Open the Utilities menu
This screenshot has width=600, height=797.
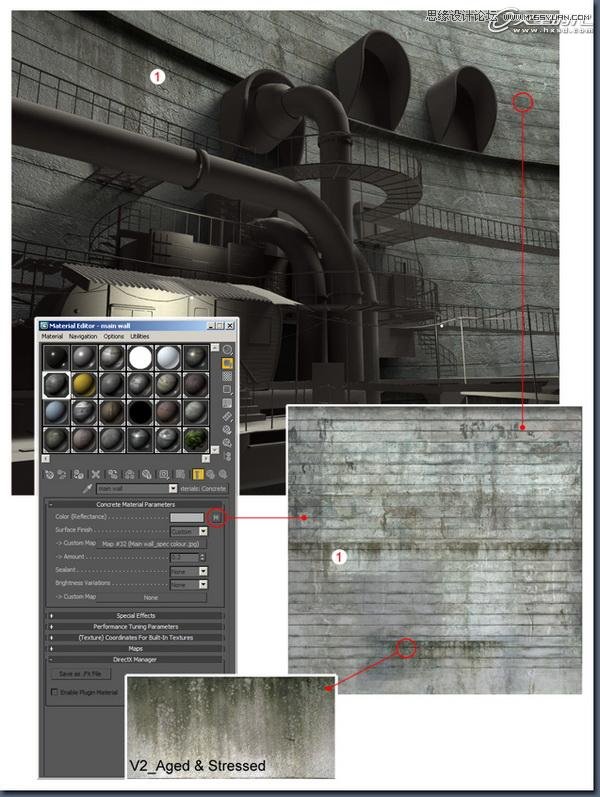pos(140,336)
